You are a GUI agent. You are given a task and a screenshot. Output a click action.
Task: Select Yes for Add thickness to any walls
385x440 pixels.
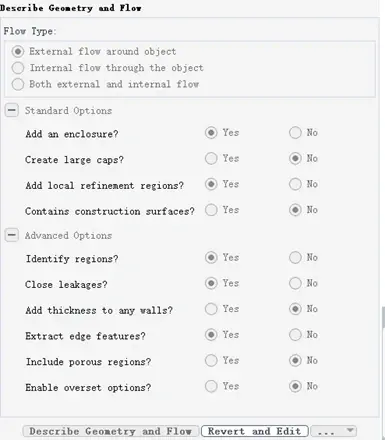pos(211,309)
